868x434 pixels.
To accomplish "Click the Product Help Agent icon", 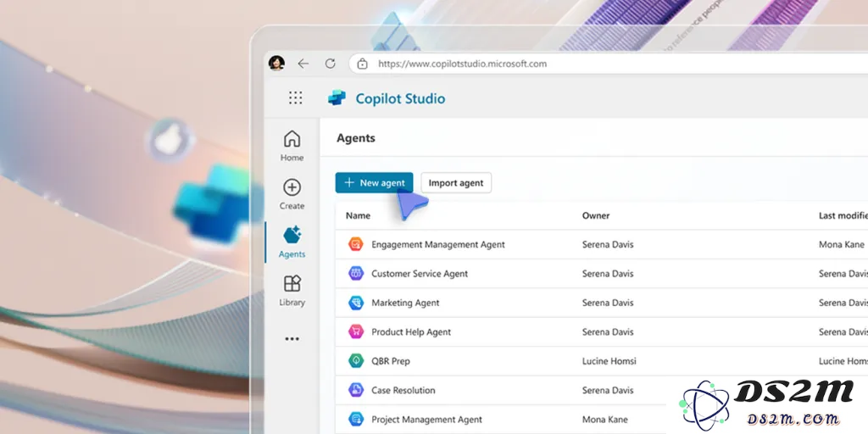I will click(x=355, y=331).
